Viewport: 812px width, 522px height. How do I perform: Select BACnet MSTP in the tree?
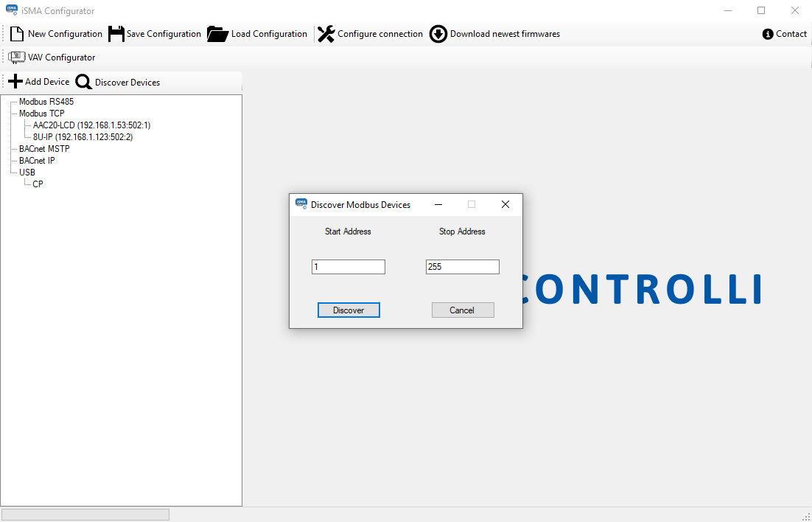44,149
